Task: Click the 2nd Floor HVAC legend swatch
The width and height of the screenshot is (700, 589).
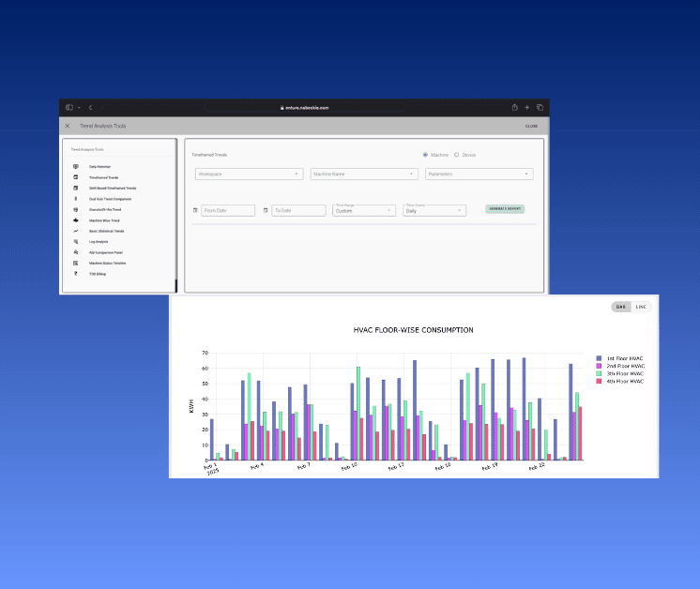Action: tap(599, 366)
